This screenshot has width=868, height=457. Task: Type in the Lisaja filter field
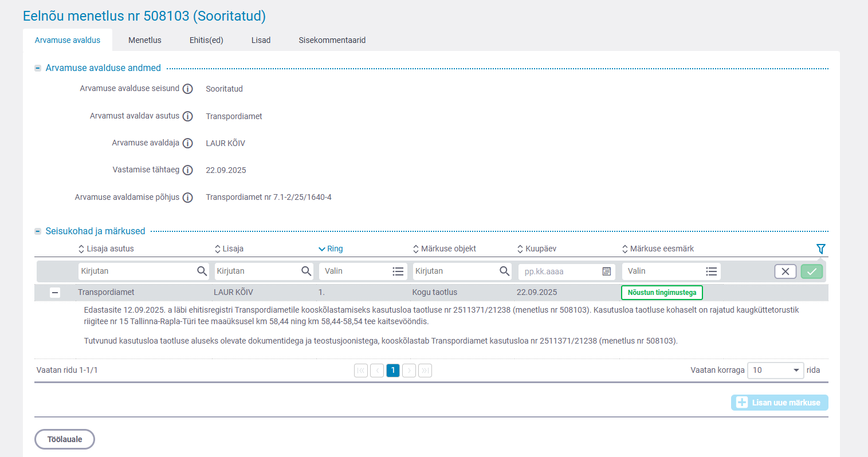tap(257, 271)
